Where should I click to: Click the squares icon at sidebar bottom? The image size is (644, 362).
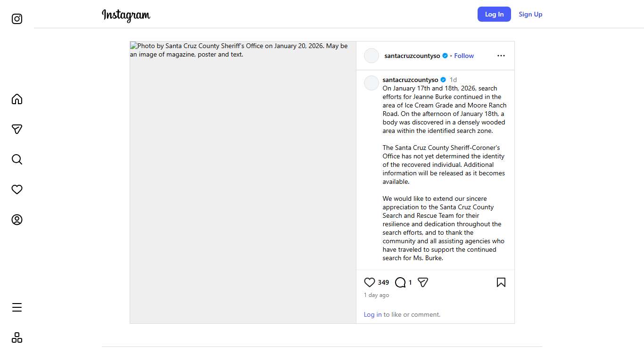point(17,337)
